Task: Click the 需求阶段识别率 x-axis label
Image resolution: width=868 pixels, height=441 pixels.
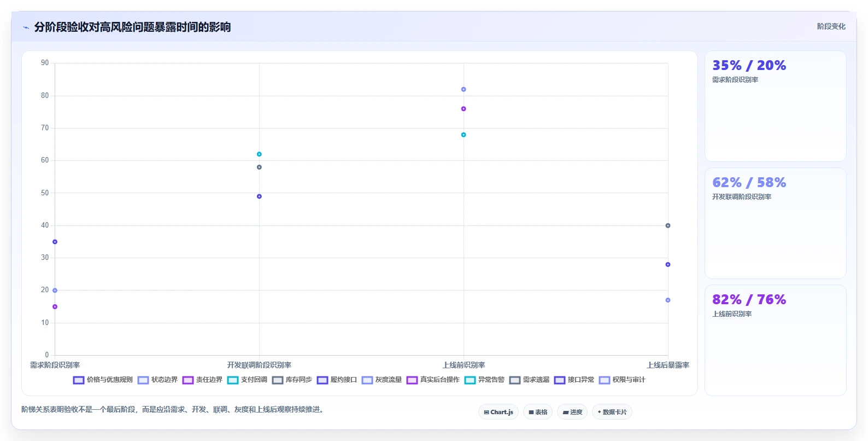Action: point(55,365)
